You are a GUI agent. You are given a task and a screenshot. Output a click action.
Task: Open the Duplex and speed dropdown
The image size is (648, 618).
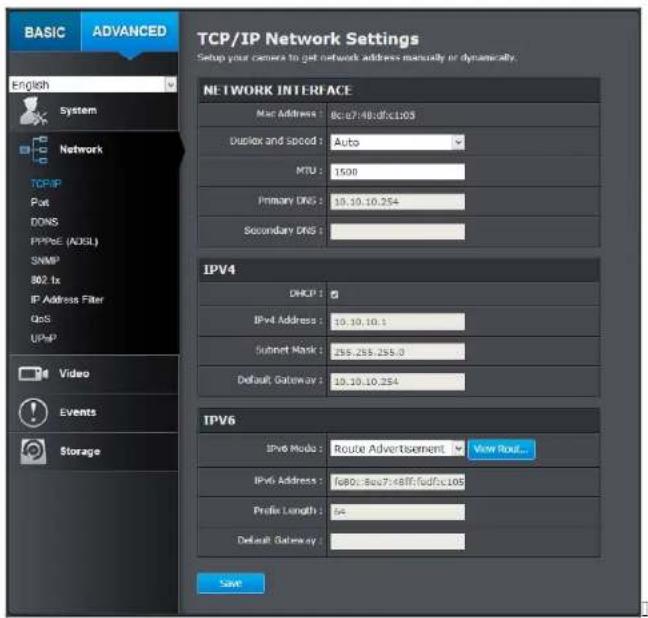coord(397,142)
